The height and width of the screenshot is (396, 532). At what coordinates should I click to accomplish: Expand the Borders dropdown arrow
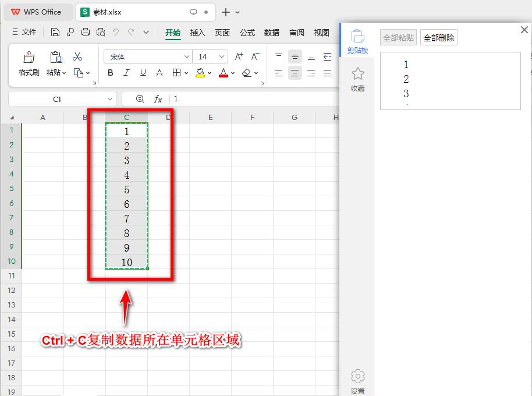(186, 73)
